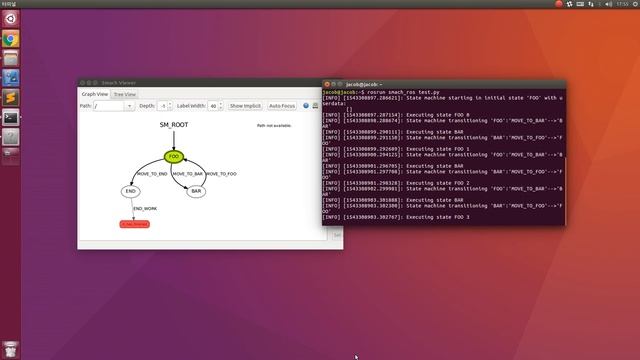Click the MOVE_TO_FOO transition label
Screen dimensions: 640x360
[221, 174]
